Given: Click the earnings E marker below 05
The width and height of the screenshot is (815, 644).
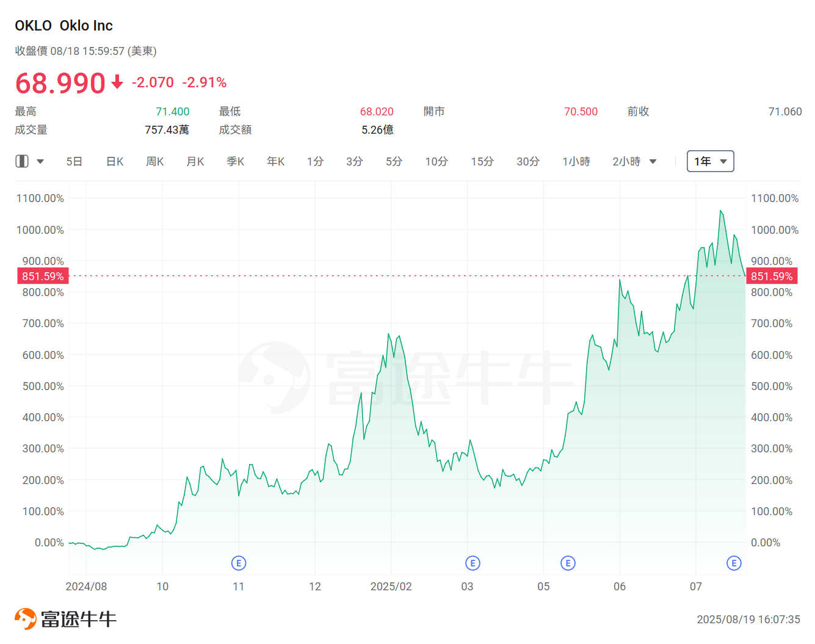Looking at the screenshot, I should click(568, 563).
